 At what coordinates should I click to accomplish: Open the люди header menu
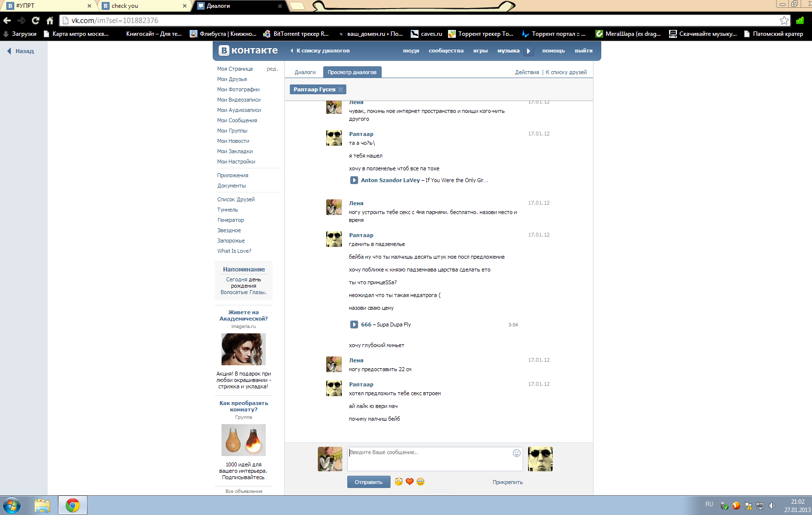(411, 51)
